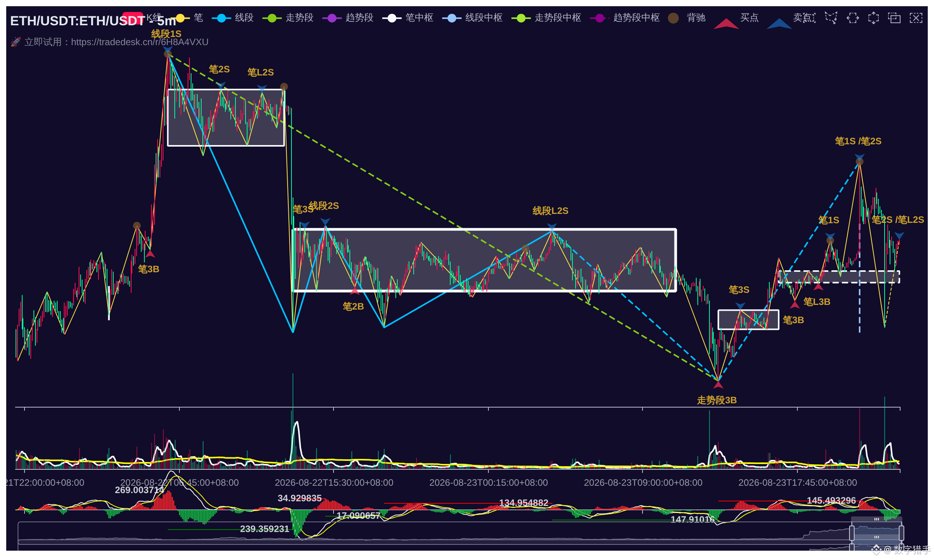Image resolution: width=934 pixels, height=560 pixels.
Task: Click the blue sell marker under 线段L2S
Action: (552, 227)
